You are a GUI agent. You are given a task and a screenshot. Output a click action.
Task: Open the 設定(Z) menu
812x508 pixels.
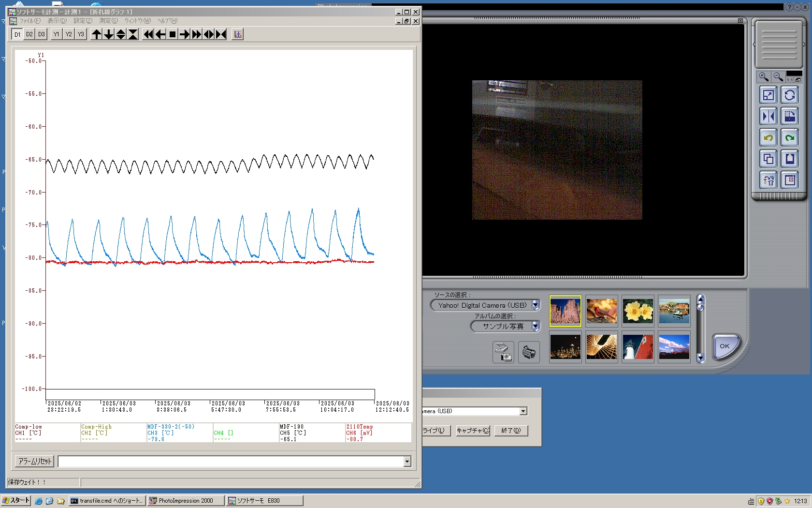(x=83, y=21)
